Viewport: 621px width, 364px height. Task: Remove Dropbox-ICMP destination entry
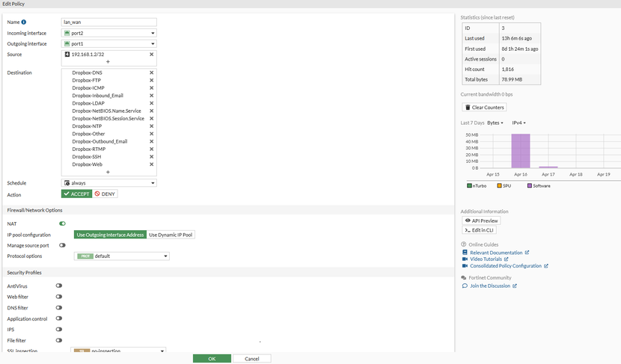point(151,88)
